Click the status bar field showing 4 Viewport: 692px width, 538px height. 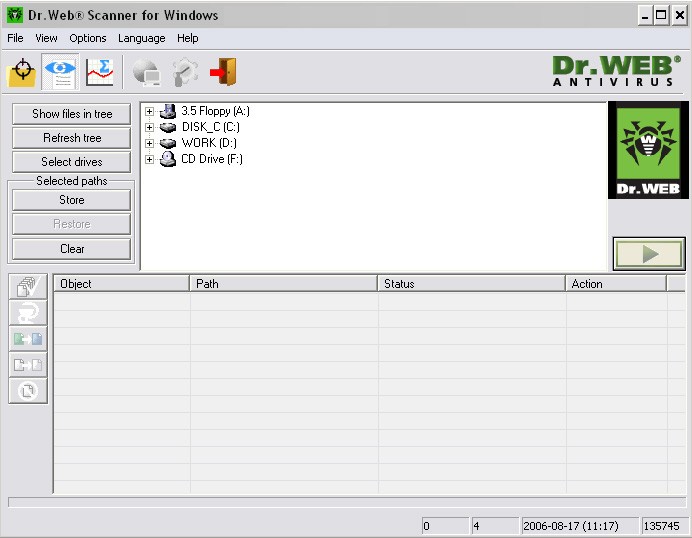495,526
